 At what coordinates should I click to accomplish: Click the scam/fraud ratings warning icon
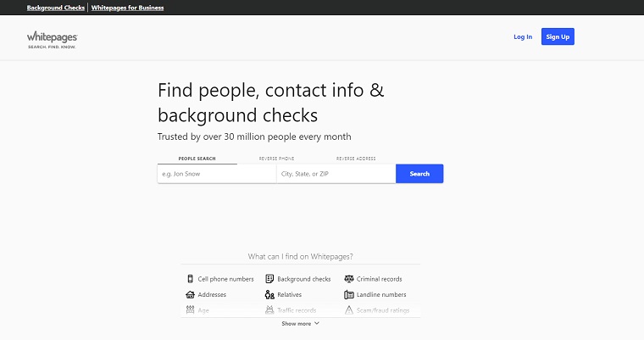point(348,310)
